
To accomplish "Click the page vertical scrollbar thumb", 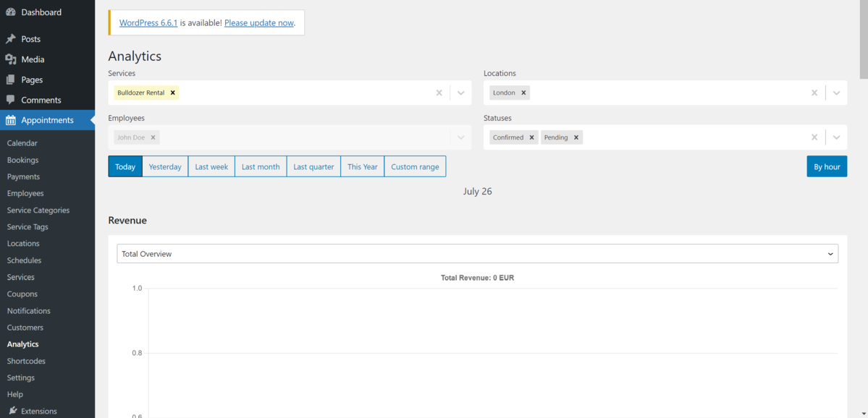I will tap(864, 39).
